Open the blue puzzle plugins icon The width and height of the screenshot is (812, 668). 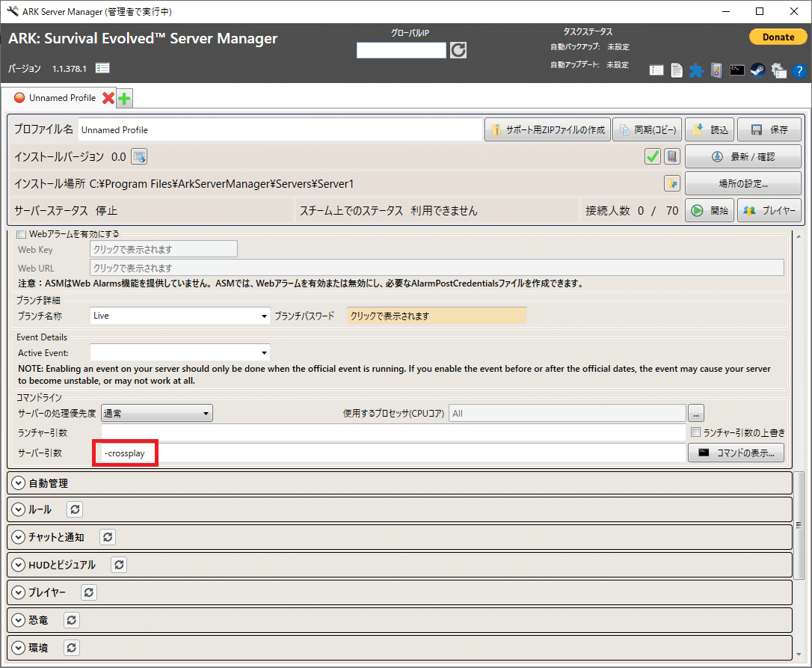[x=696, y=70]
